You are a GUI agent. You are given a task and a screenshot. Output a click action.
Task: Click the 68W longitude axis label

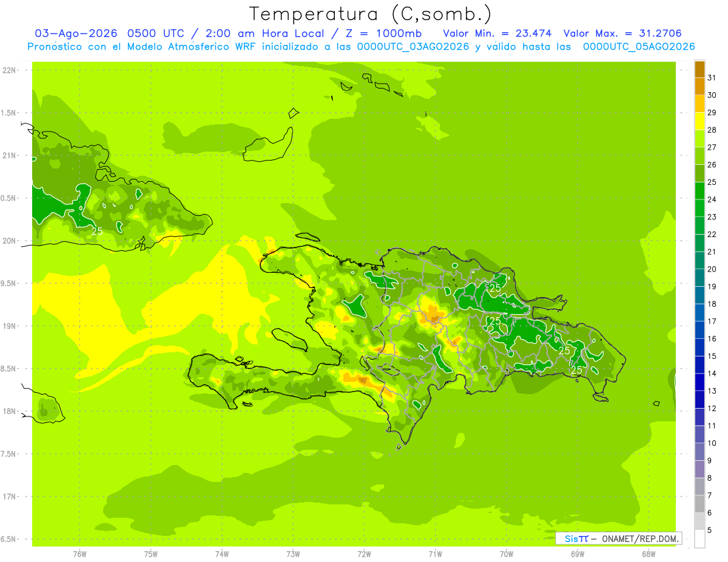pyautogui.click(x=649, y=554)
